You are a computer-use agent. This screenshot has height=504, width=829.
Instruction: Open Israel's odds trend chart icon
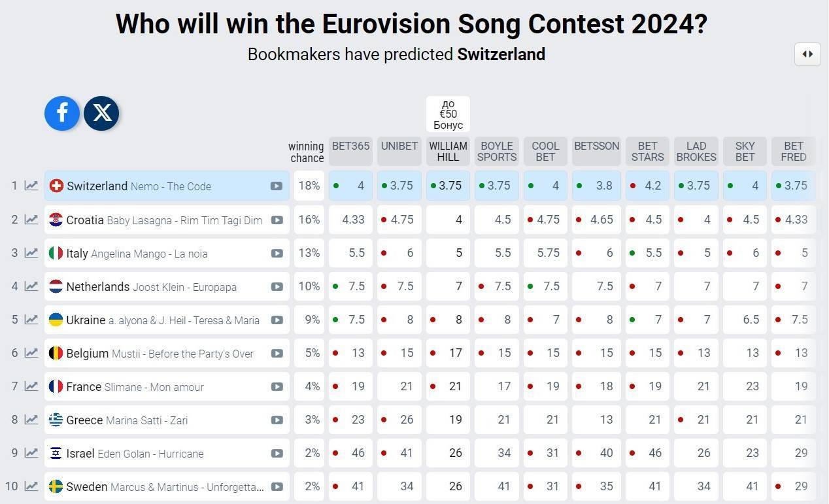31,453
